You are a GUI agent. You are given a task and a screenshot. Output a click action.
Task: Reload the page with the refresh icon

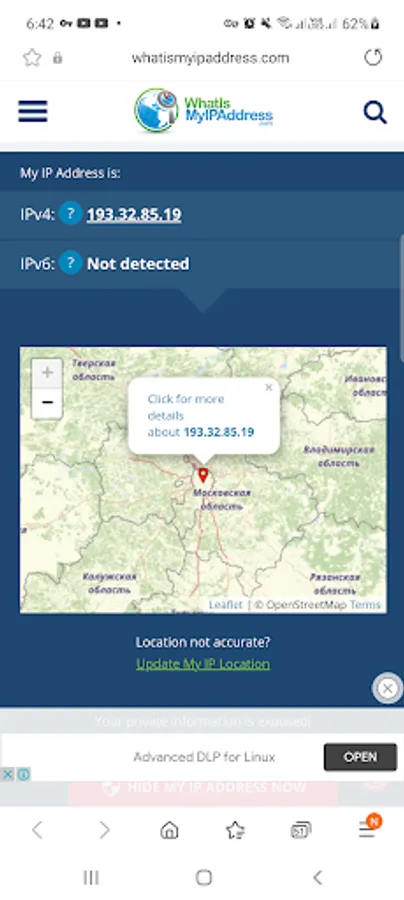pos(373,57)
